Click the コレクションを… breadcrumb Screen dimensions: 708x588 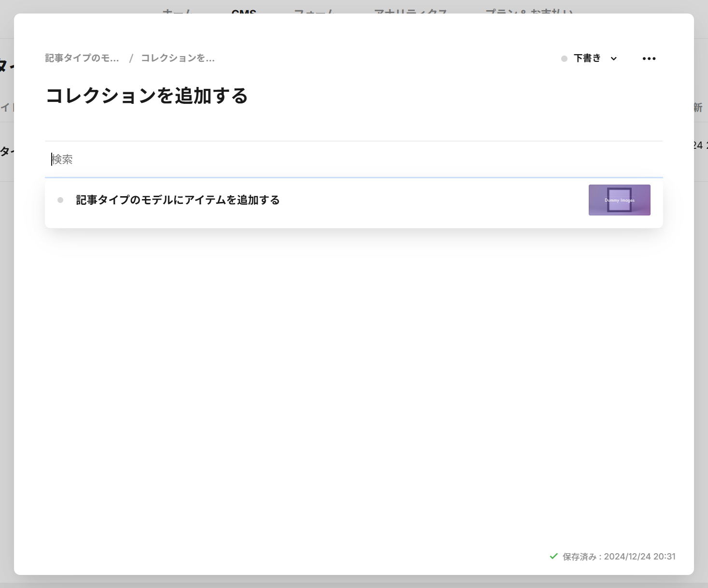178,58
